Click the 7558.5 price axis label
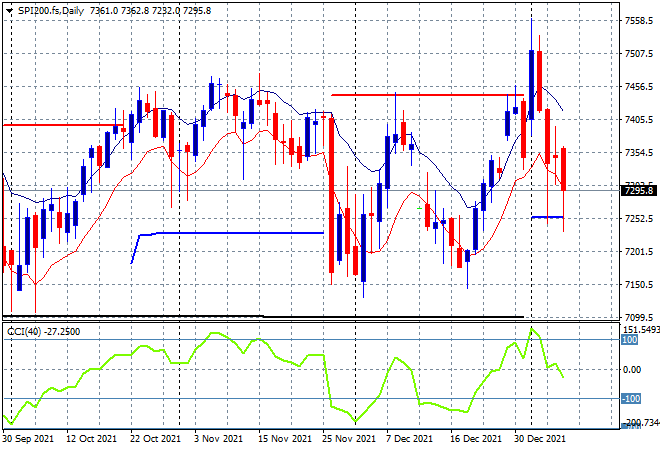Image resolution: width=660 pixels, height=450 pixels. click(x=639, y=20)
